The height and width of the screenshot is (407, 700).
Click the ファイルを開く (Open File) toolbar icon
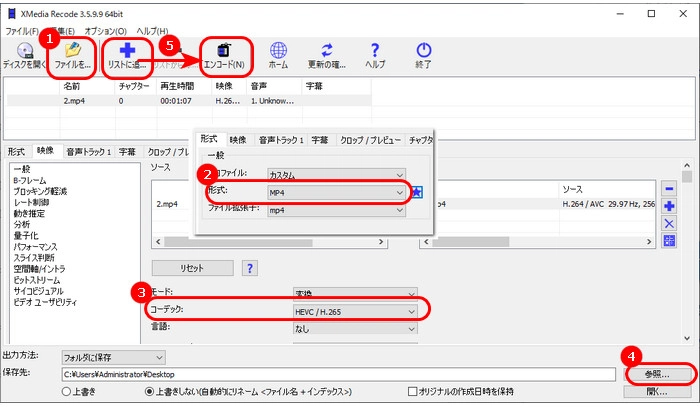[x=72, y=50]
